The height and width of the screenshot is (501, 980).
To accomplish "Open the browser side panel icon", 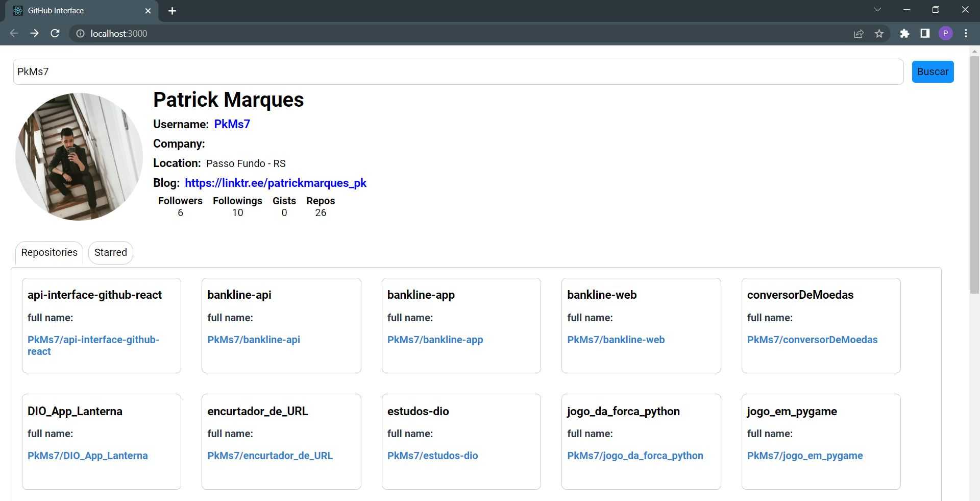I will [x=925, y=33].
